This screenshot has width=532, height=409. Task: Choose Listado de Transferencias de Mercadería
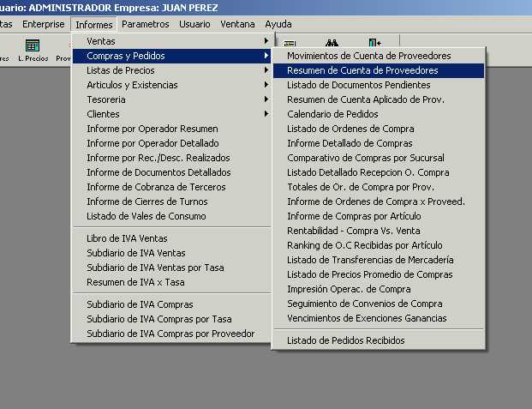point(379,260)
